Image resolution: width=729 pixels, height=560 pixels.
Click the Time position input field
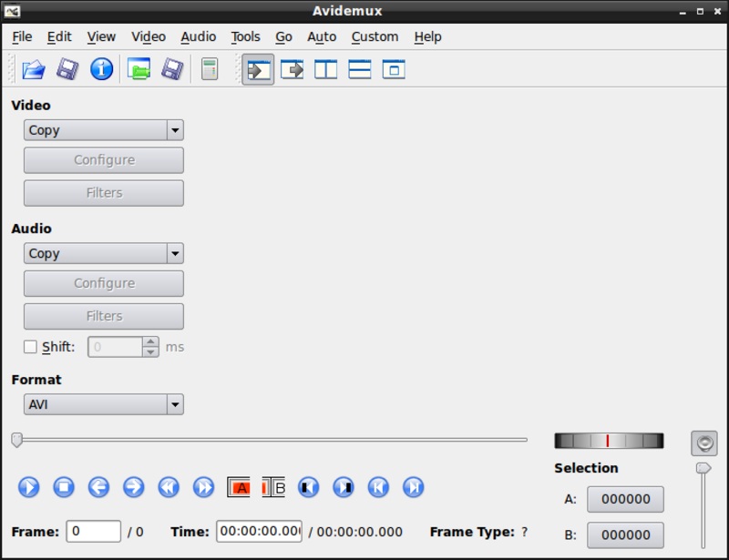[259, 531]
